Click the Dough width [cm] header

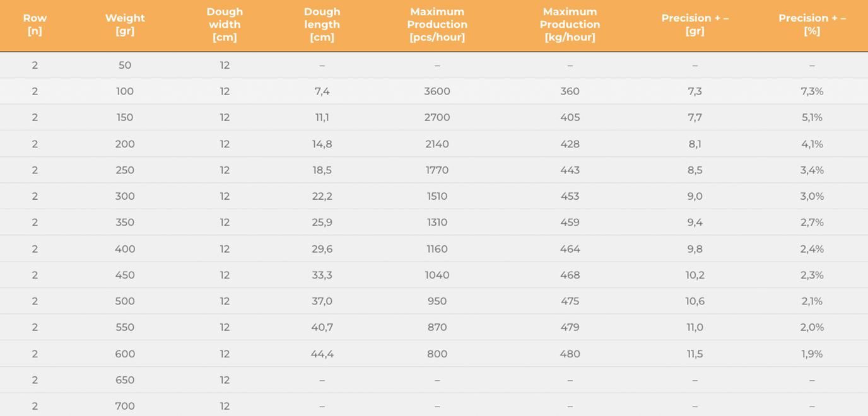pos(225,25)
